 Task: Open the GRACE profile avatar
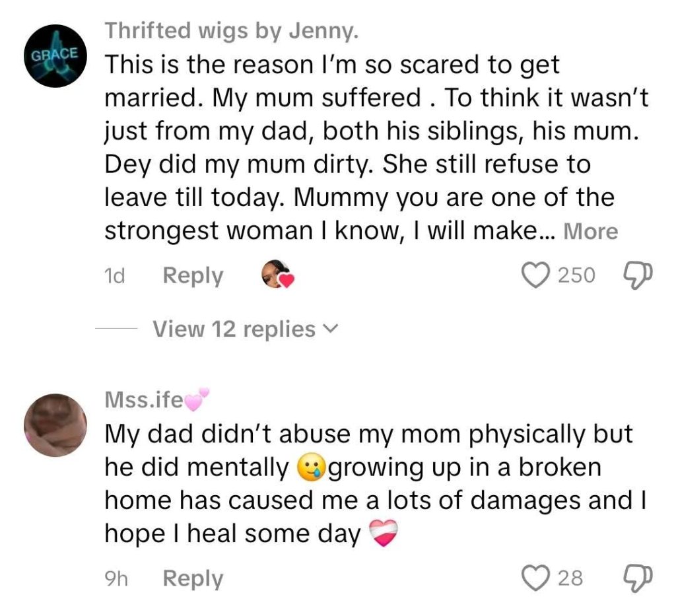[55, 56]
